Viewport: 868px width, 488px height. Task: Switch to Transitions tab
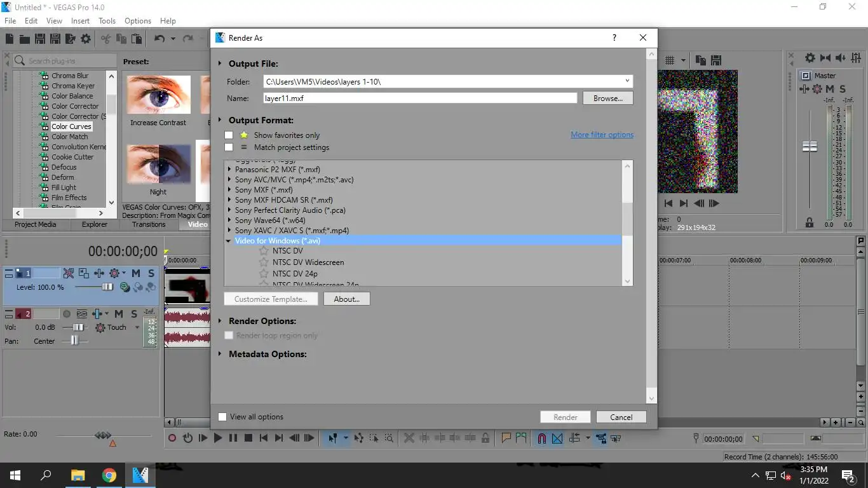149,224
